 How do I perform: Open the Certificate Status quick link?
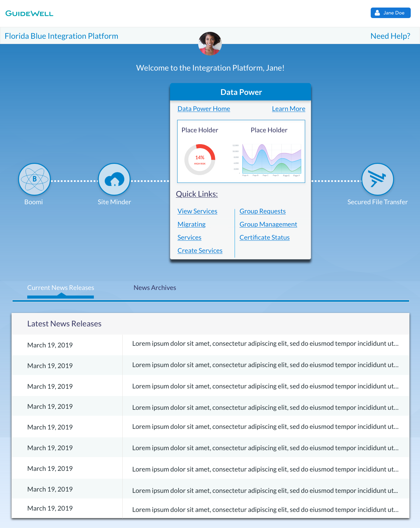point(264,237)
